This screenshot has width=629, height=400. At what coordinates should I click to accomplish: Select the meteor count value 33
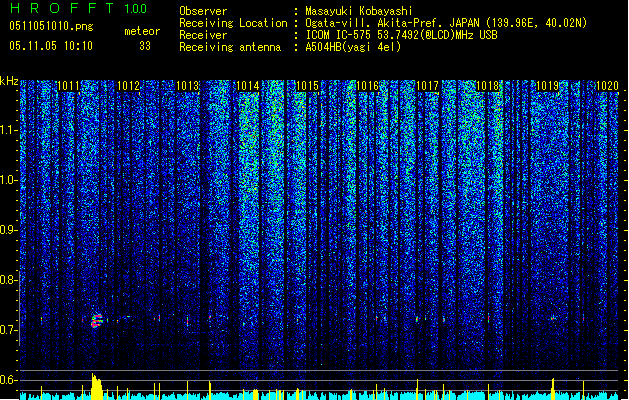(145, 46)
